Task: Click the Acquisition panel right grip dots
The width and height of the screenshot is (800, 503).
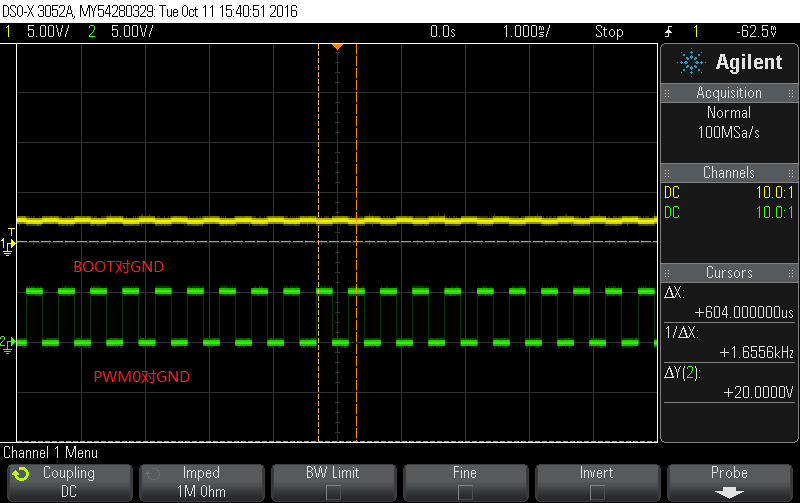Action: click(790, 93)
